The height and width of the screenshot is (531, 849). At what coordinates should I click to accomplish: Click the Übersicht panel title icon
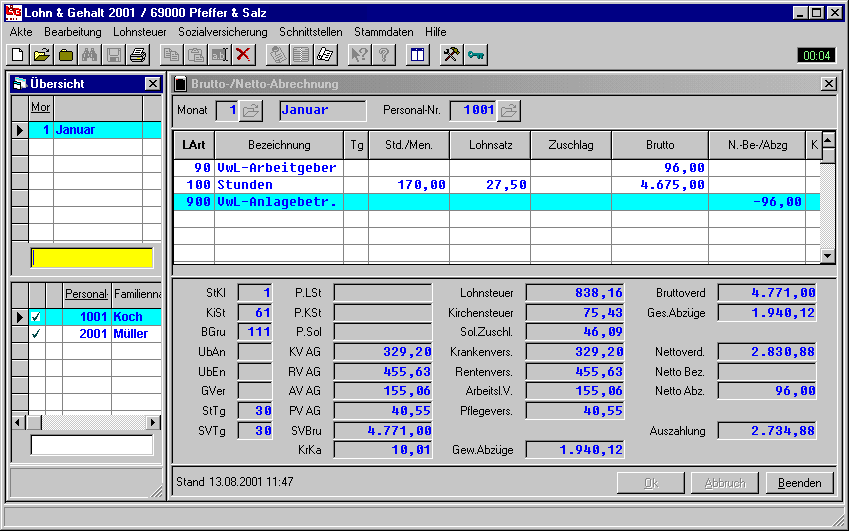tap(20, 84)
